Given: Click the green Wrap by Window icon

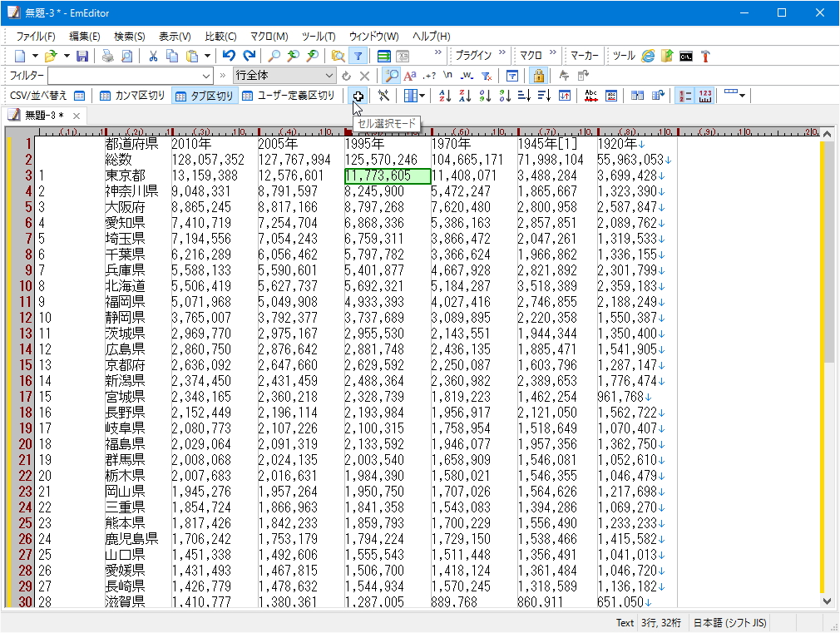Looking at the screenshot, I should pos(383,56).
